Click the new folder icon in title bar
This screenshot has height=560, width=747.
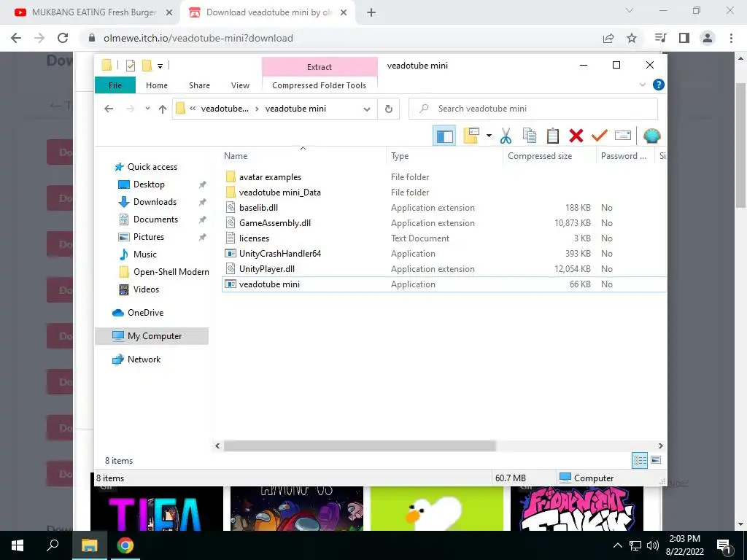click(x=147, y=66)
